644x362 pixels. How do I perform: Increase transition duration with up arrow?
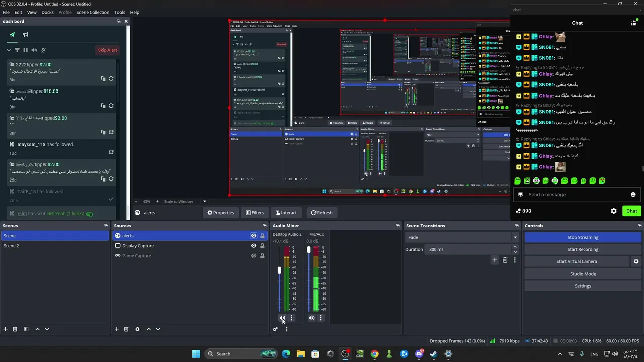(x=515, y=247)
